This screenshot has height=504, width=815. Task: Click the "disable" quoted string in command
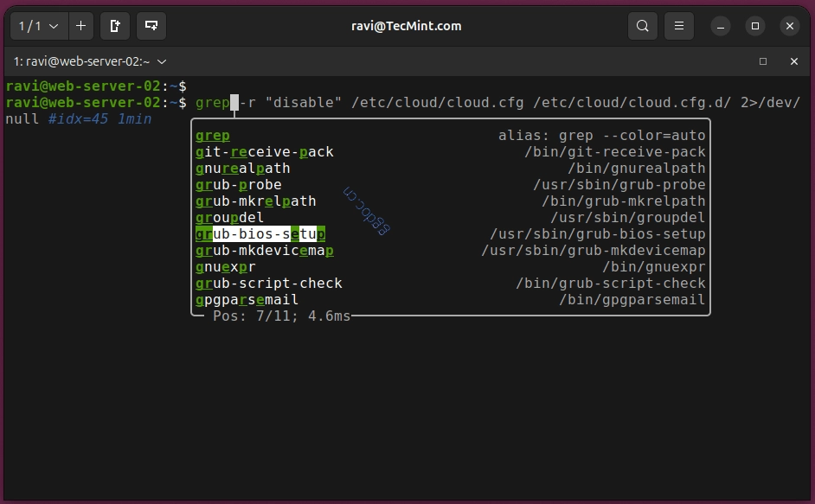click(x=303, y=102)
